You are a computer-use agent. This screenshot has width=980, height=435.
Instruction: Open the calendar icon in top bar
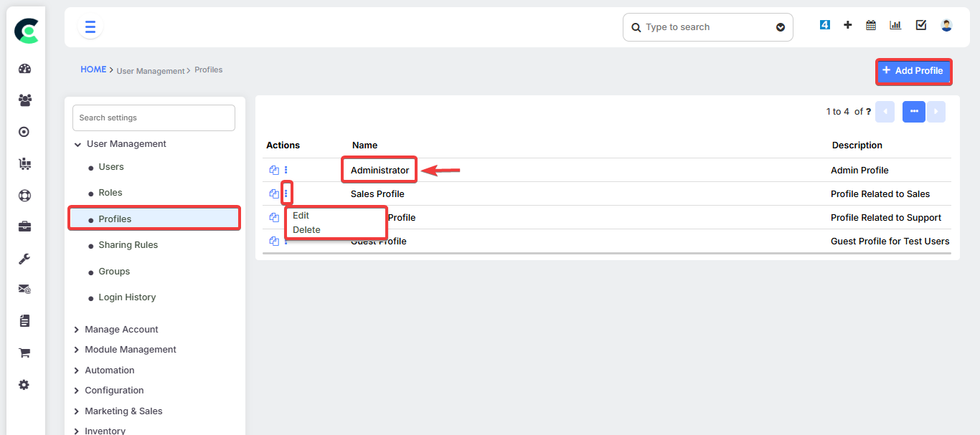(871, 25)
